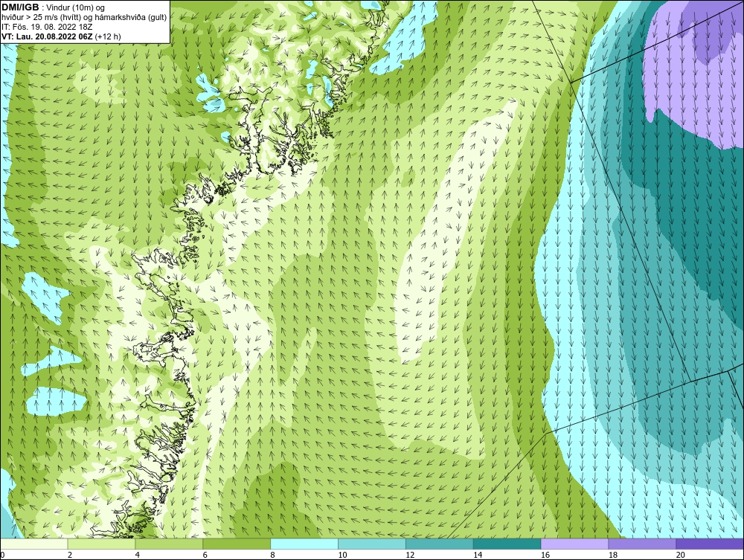744x560 pixels.
Task: Click the legend scale label '16'
Action: tap(545, 555)
